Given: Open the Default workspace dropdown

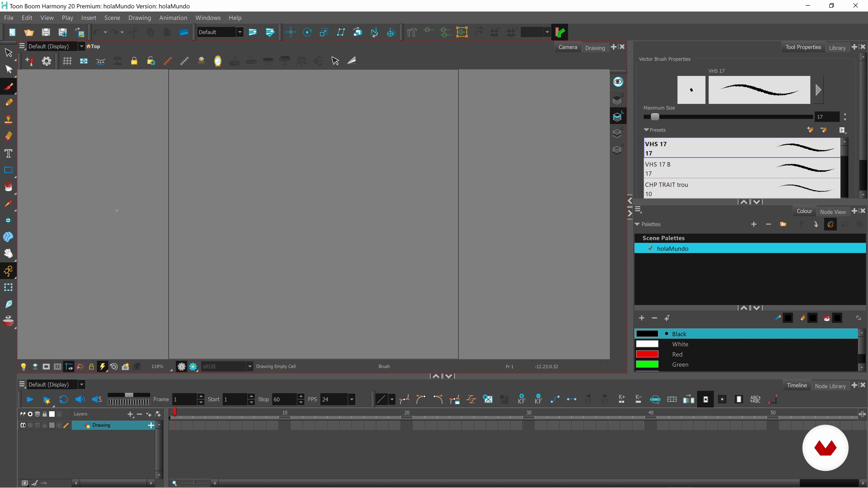Looking at the screenshot, I should pos(240,32).
